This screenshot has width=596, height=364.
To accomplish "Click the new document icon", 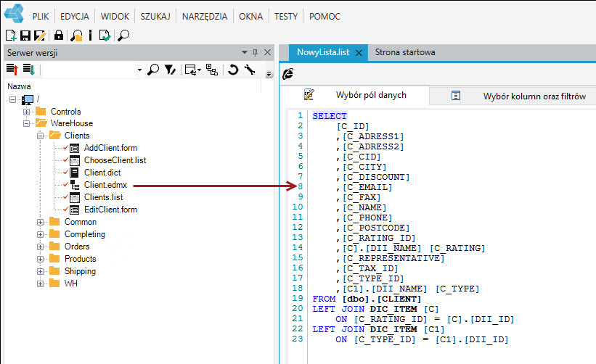I will (11, 36).
